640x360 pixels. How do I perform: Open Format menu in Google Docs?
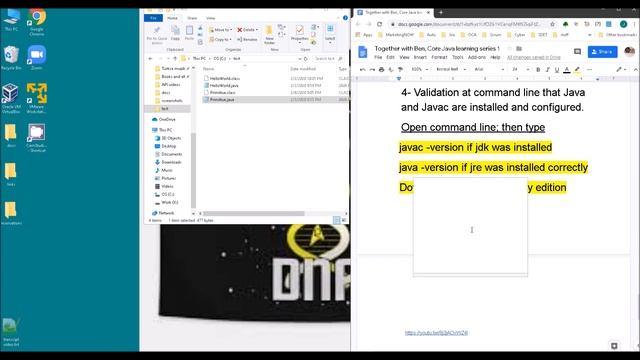point(439,58)
